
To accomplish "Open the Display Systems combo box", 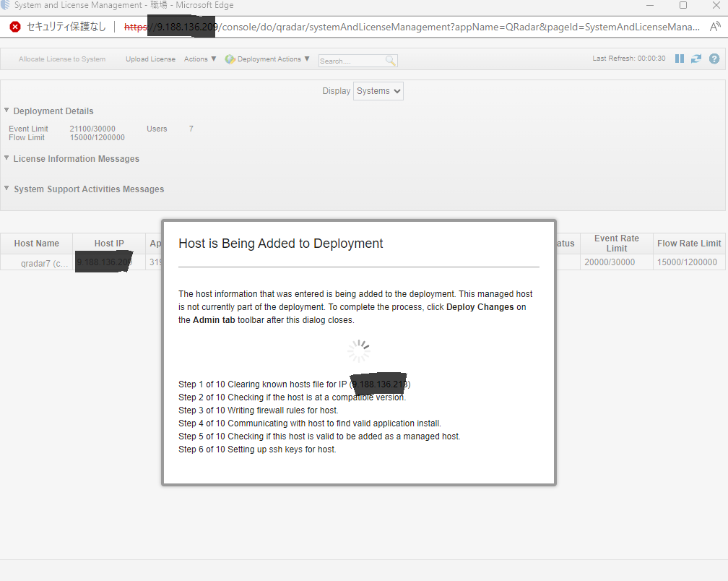I will pyautogui.click(x=378, y=91).
